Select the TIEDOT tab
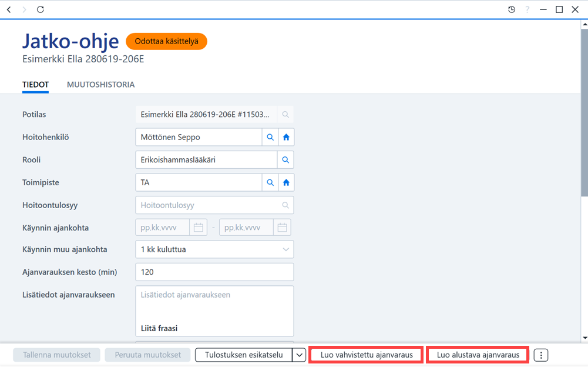Image resolution: width=588 pixels, height=367 pixels. click(36, 85)
